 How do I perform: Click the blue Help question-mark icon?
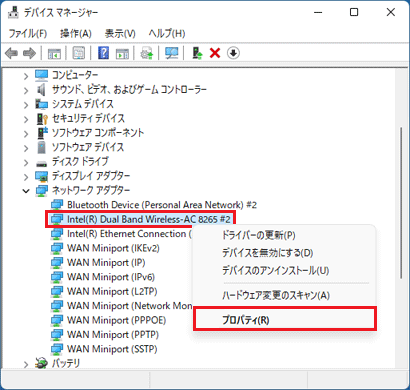click(104, 53)
